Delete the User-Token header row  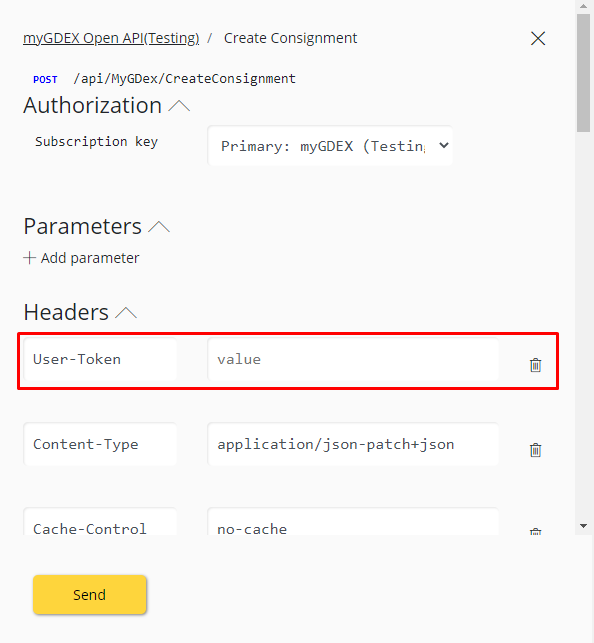pos(535,365)
